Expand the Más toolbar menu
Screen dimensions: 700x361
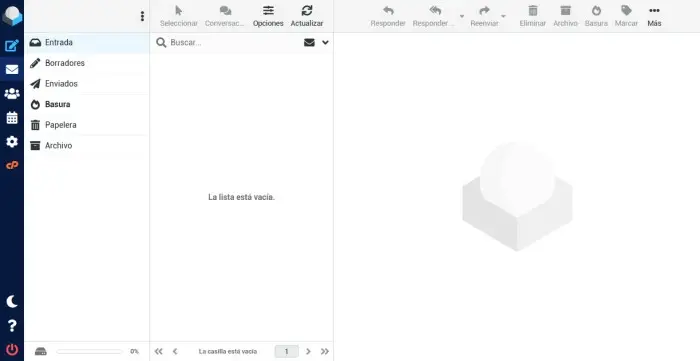tap(654, 17)
